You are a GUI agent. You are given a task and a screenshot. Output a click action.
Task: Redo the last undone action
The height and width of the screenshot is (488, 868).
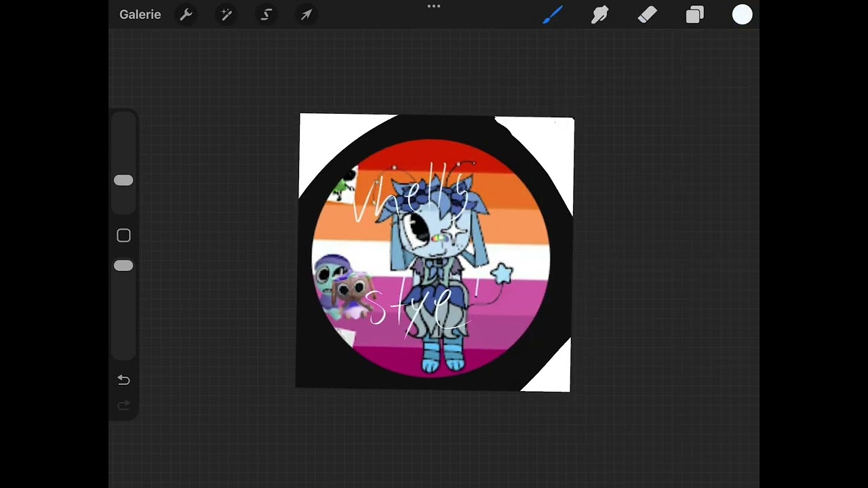(x=123, y=405)
